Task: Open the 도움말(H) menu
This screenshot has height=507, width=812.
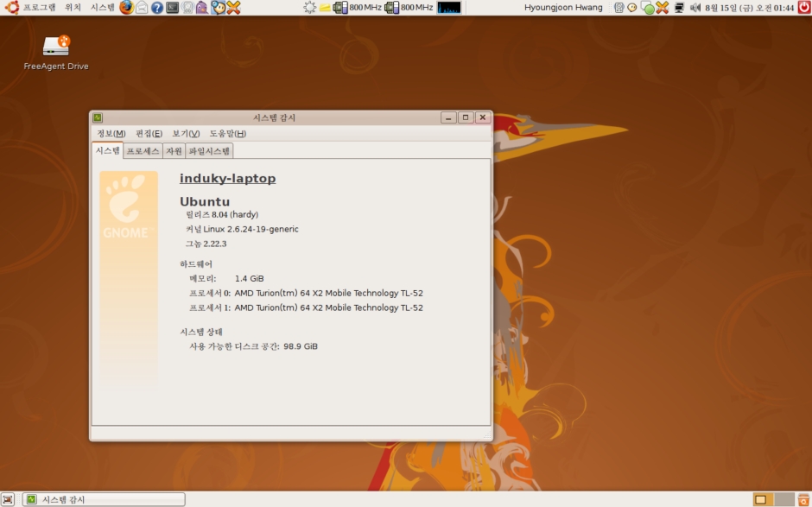Action: (x=228, y=134)
